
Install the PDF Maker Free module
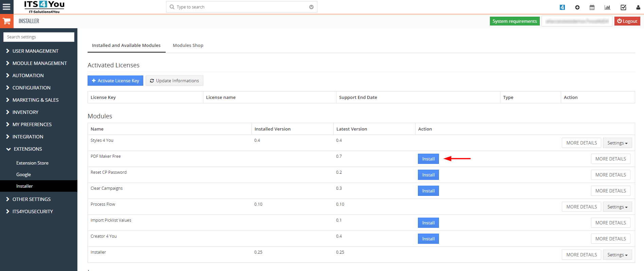tap(428, 159)
